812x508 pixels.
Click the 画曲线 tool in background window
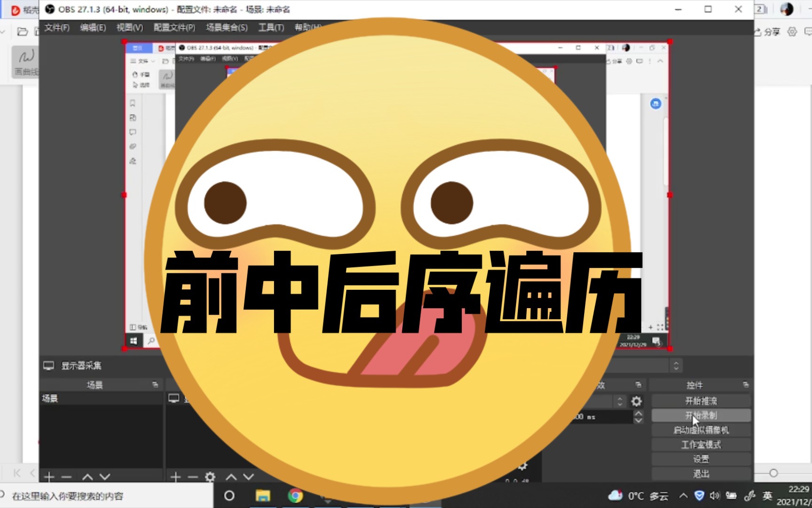pos(25,62)
